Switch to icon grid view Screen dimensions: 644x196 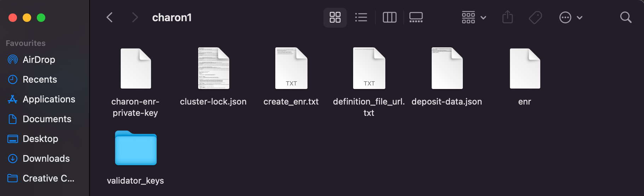335,17
